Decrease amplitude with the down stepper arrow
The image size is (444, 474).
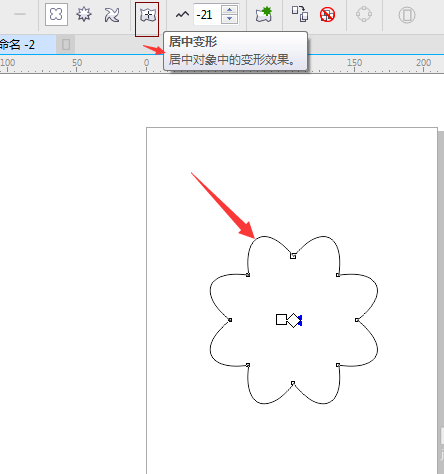coord(230,19)
